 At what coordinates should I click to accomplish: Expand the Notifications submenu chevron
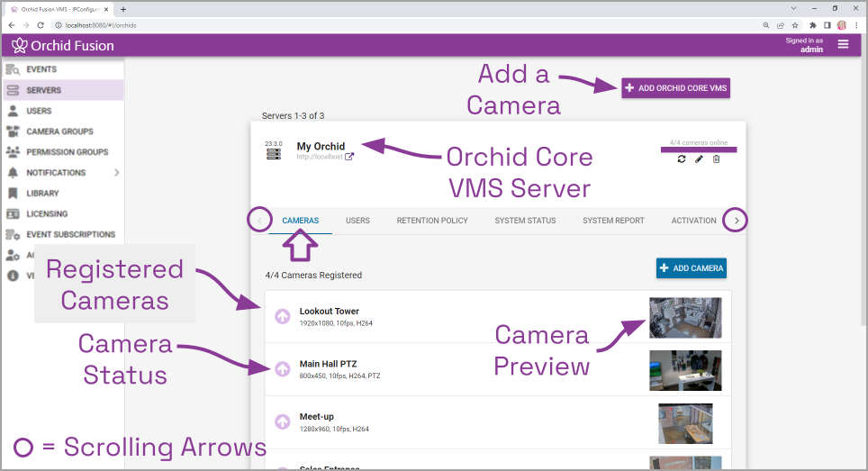coord(116,172)
